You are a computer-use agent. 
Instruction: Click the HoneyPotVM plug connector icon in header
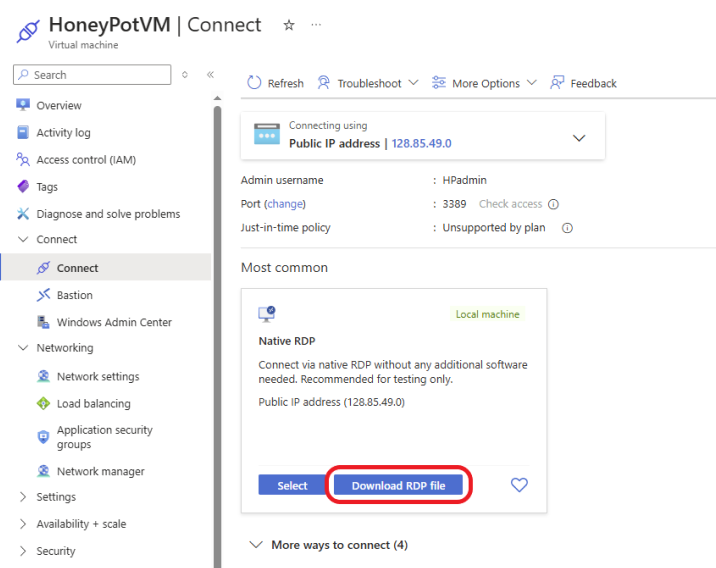(28, 31)
